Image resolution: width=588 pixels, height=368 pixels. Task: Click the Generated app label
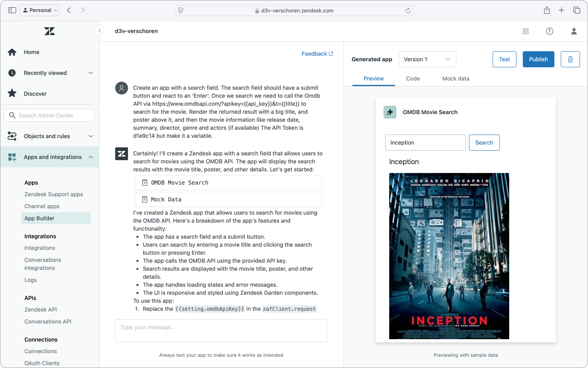point(372,59)
